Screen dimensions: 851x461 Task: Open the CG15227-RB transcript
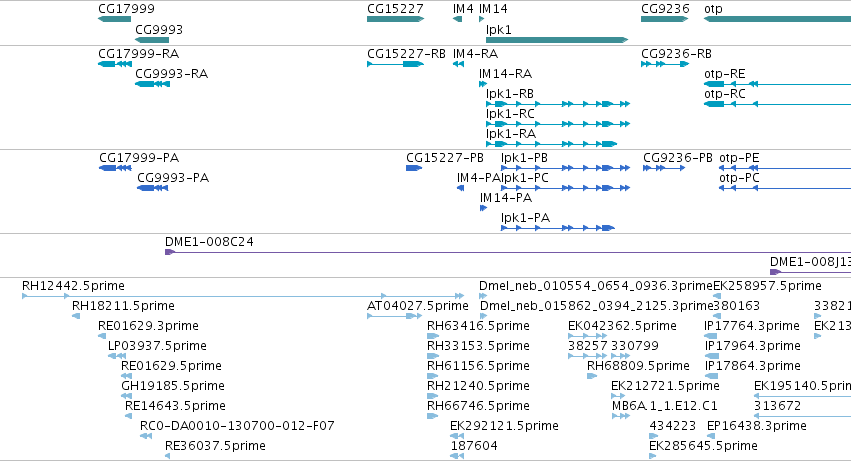[395, 64]
